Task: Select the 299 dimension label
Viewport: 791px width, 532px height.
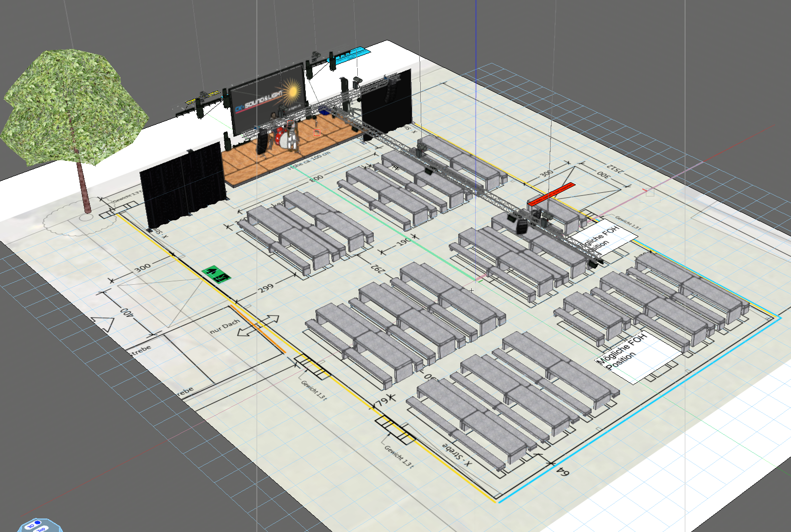Action: tap(265, 288)
